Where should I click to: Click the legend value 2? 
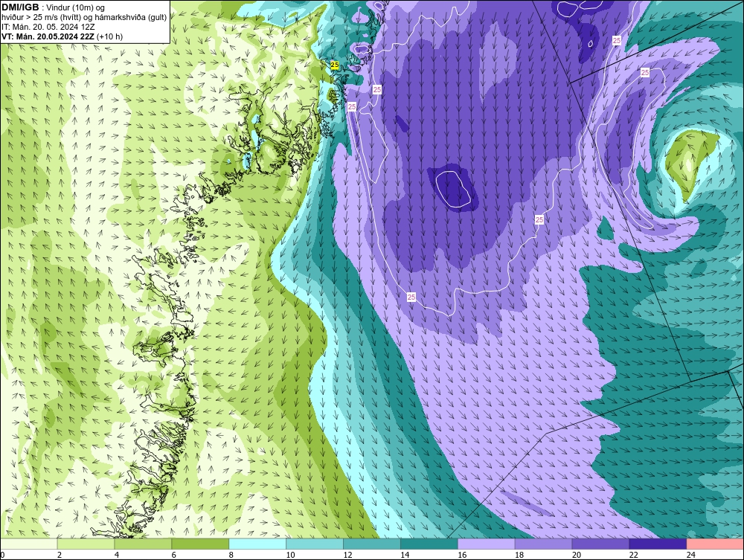click(x=60, y=555)
